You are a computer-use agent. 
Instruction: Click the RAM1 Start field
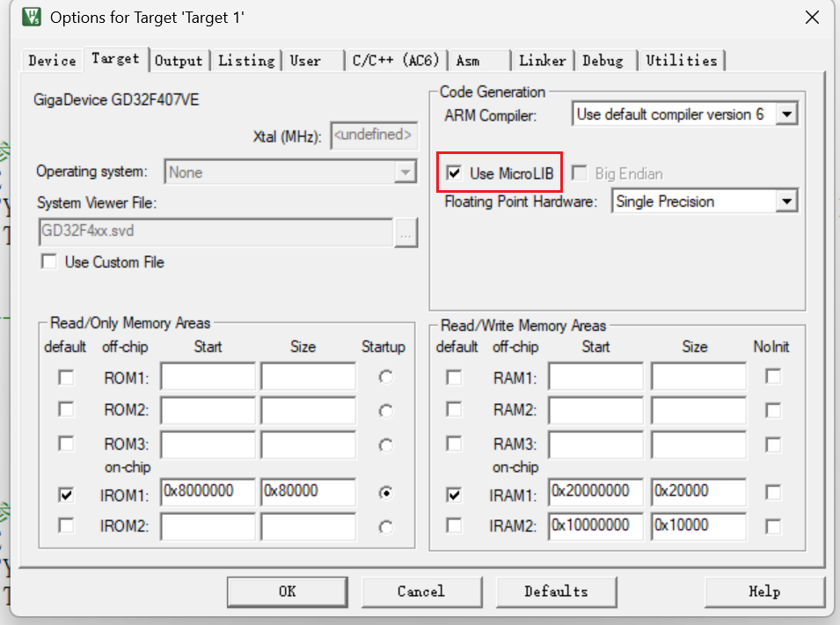[595, 376]
